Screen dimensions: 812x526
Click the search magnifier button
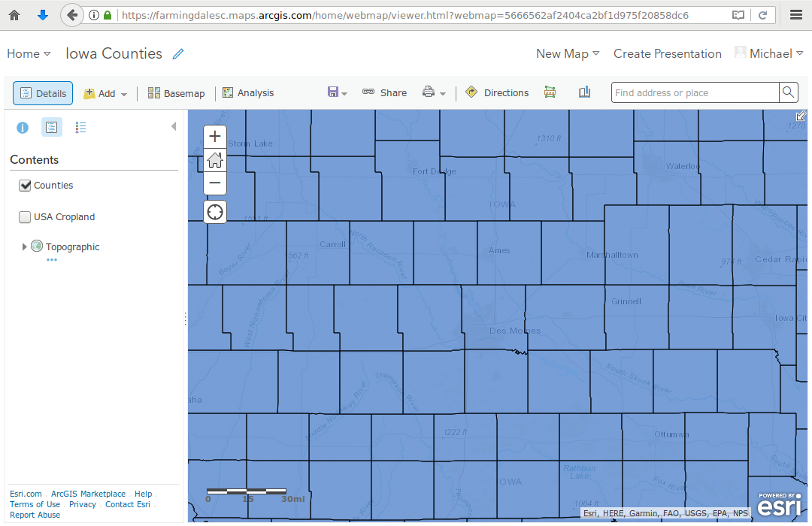coord(788,92)
